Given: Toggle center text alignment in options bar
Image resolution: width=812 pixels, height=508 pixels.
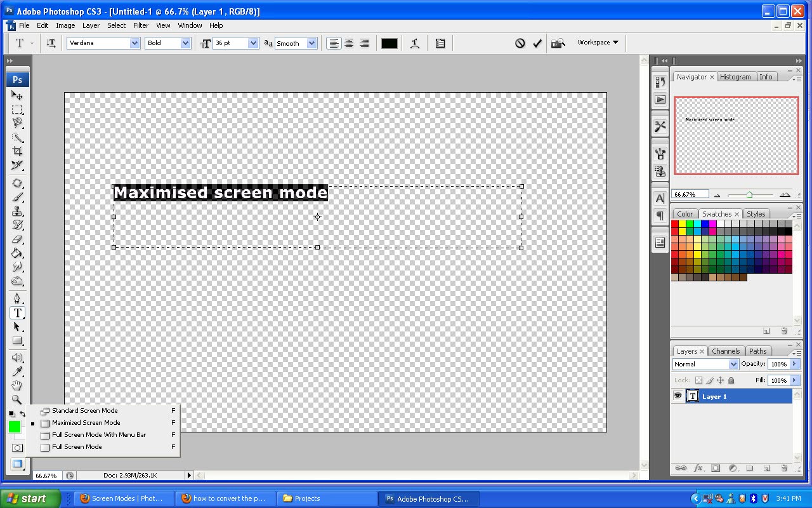Looking at the screenshot, I should click(x=349, y=43).
